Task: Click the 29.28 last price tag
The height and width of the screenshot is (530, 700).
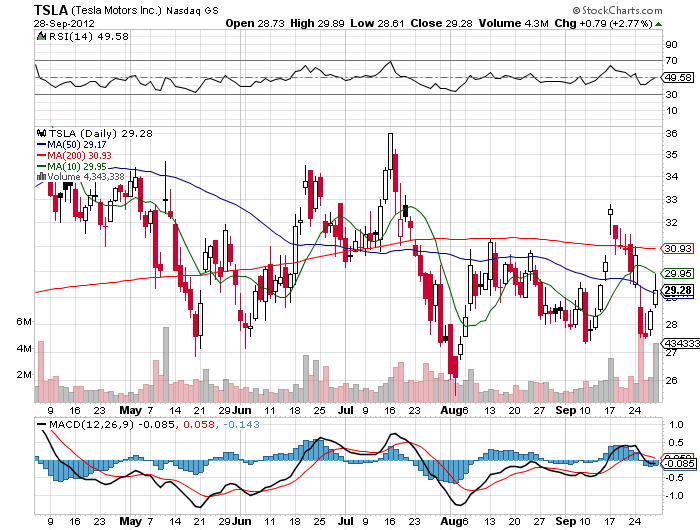Action: click(x=678, y=290)
